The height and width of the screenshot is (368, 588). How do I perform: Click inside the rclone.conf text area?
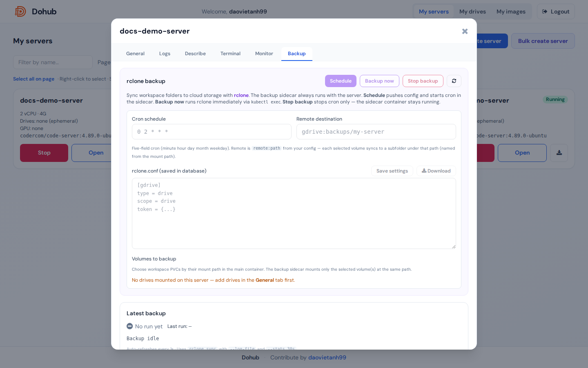tap(294, 213)
